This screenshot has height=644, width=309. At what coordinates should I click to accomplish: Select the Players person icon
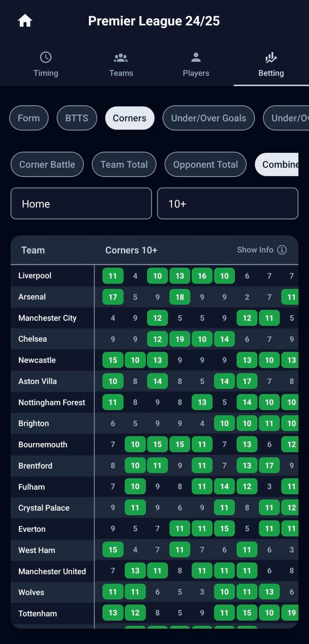click(196, 57)
